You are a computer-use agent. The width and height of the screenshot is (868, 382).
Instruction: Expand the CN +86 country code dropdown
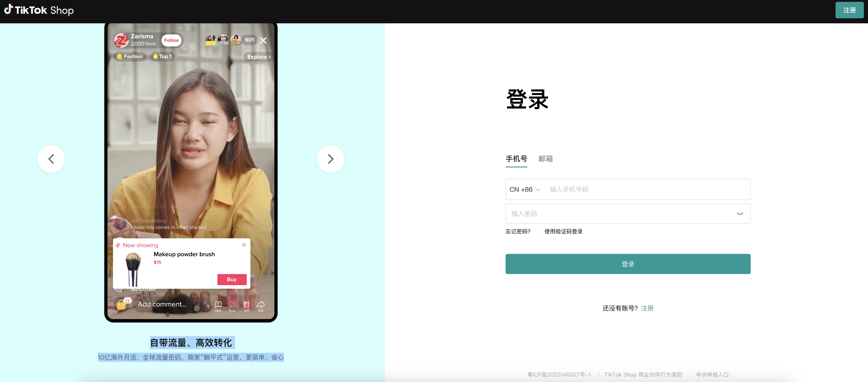pyautogui.click(x=525, y=189)
